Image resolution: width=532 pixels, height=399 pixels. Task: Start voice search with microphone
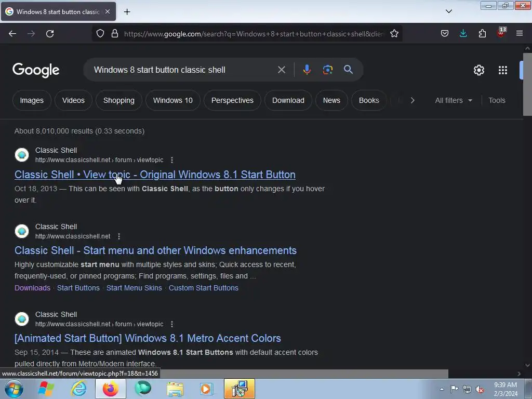point(307,70)
